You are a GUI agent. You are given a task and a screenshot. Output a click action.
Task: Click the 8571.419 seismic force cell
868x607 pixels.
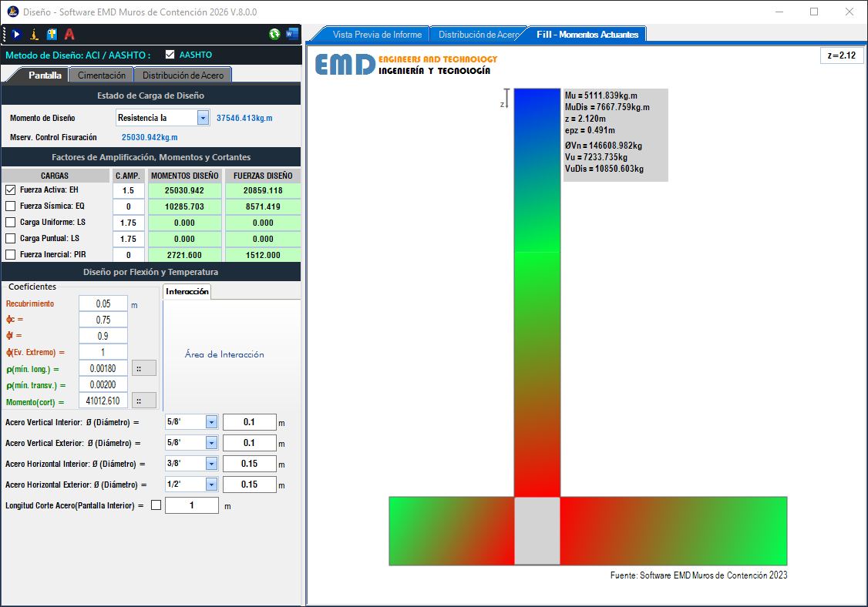263,206
